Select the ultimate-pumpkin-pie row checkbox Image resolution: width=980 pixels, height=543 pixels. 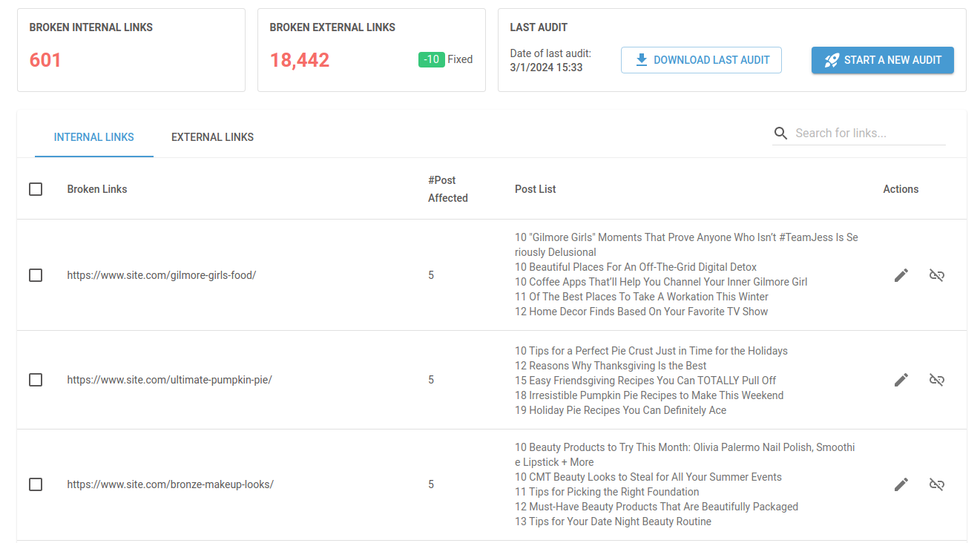(36, 380)
